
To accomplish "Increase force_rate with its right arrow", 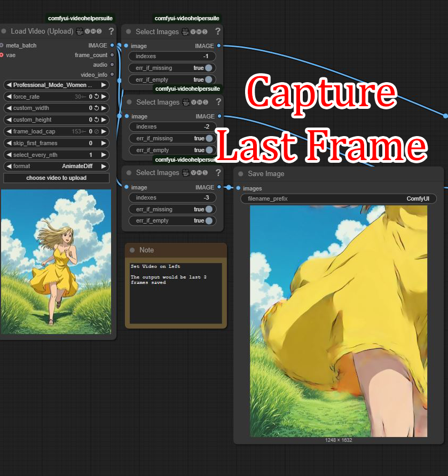I will (104, 97).
